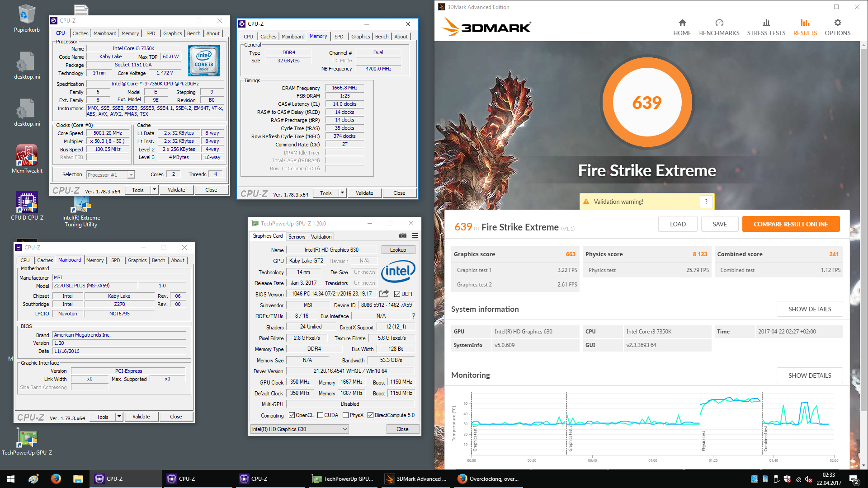Show details for System information

[810, 309]
